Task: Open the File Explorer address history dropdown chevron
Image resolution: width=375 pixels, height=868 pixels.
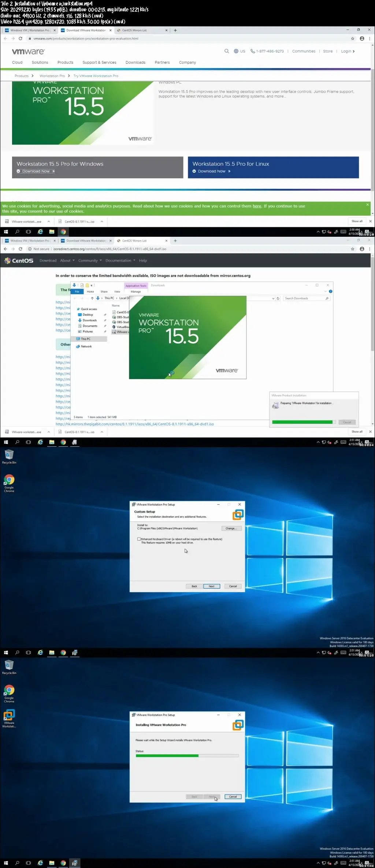Action: 273,298
